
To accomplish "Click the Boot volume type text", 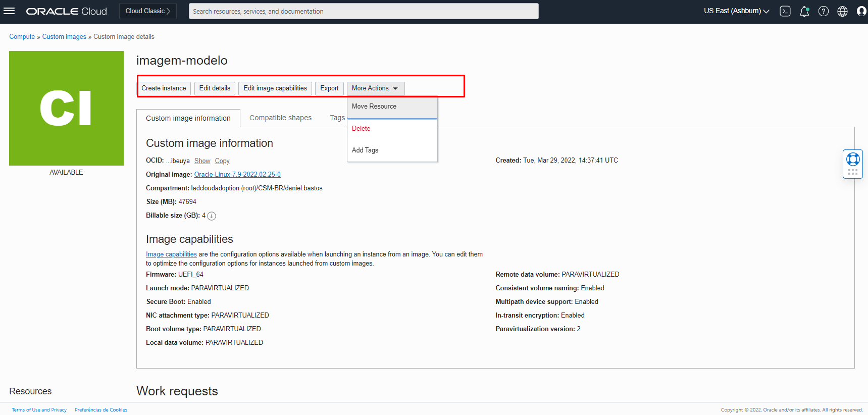I will coord(203,329).
